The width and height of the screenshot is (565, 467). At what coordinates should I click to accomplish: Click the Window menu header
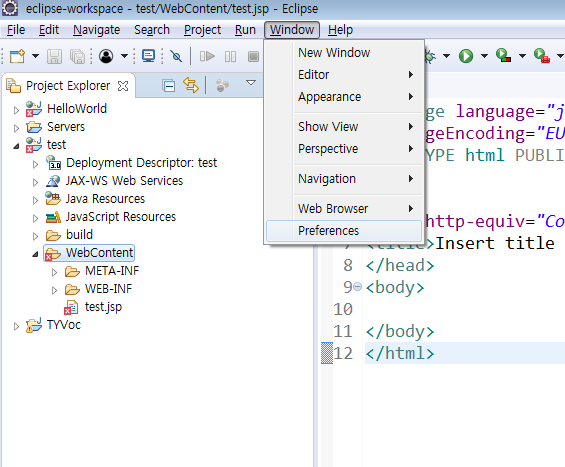pos(292,30)
